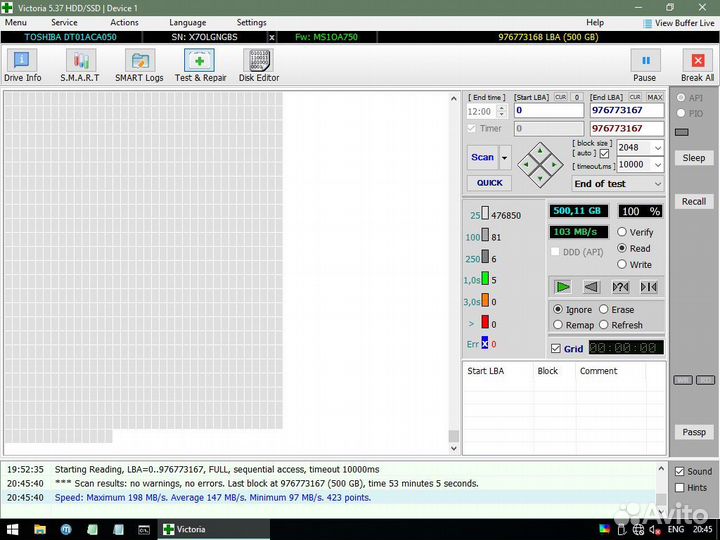
Task: Click the green forward play scan button
Action: coord(563,287)
